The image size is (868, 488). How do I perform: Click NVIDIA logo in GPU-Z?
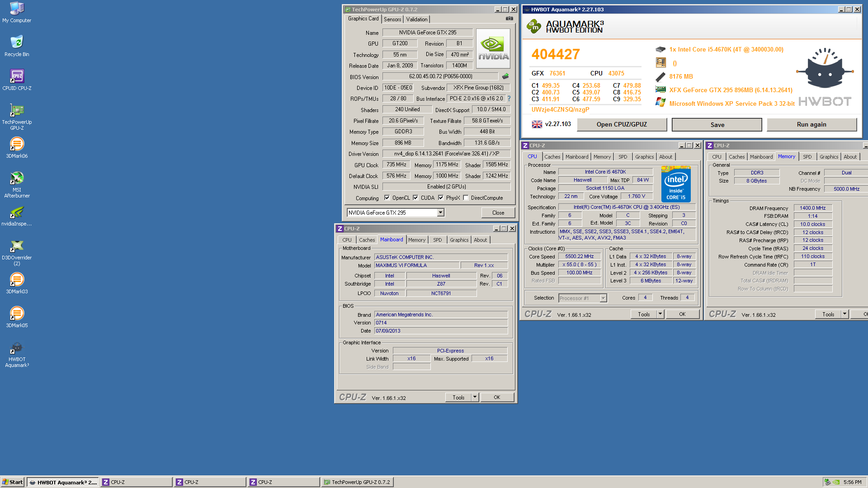(x=493, y=48)
